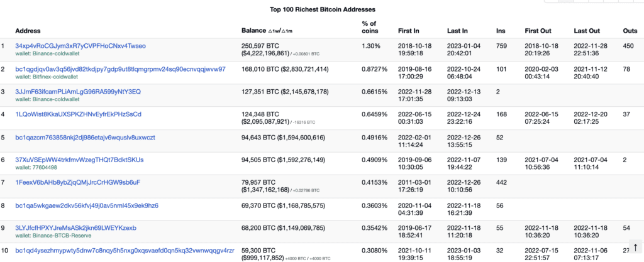Select the Ins count 759
The image size is (644, 262).
501,46
